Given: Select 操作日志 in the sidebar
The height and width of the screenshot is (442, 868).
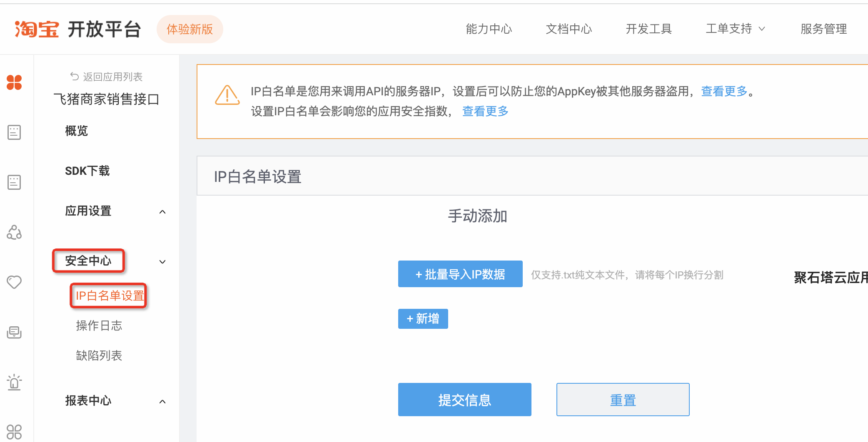Looking at the screenshot, I should click(x=99, y=325).
